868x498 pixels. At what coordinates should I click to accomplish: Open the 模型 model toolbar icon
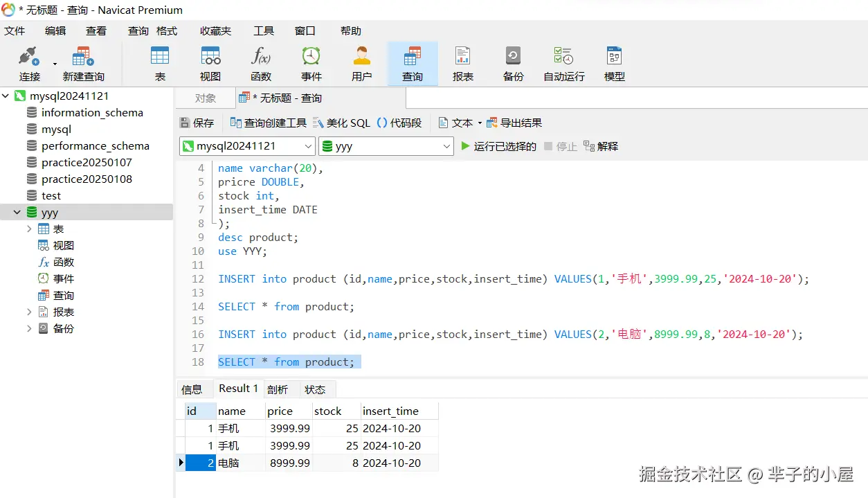(x=615, y=64)
